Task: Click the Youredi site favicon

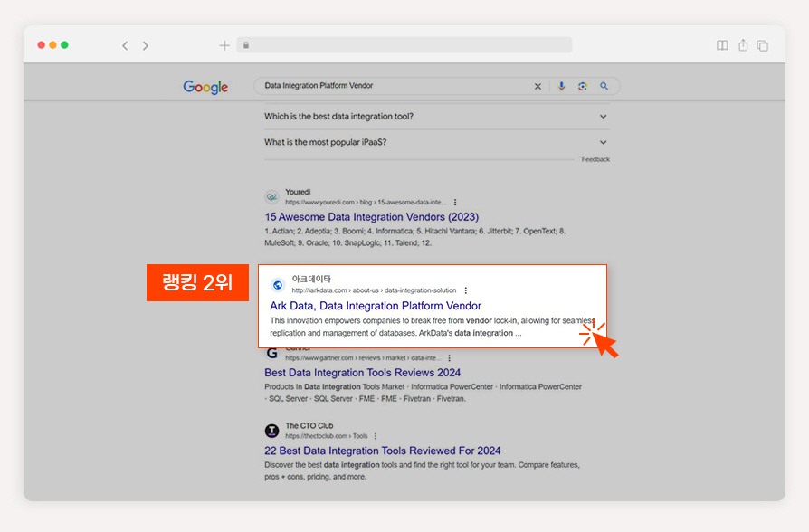Action: pyautogui.click(x=271, y=196)
